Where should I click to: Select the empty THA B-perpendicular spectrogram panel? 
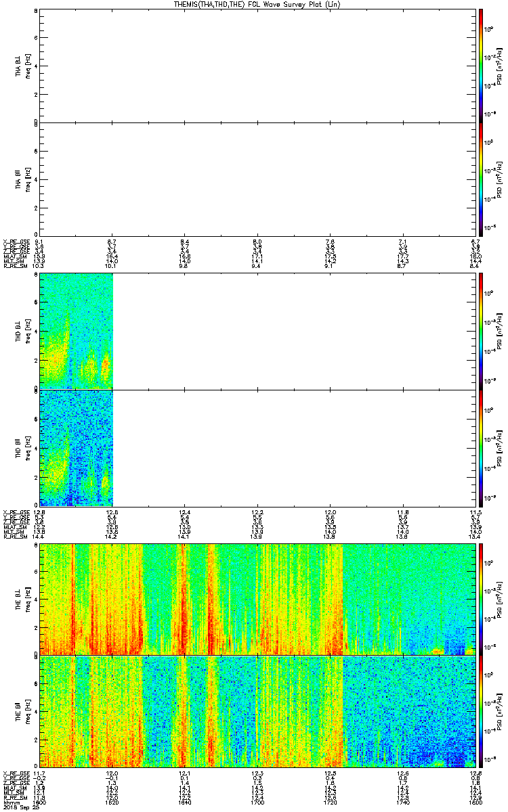point(258,66)
